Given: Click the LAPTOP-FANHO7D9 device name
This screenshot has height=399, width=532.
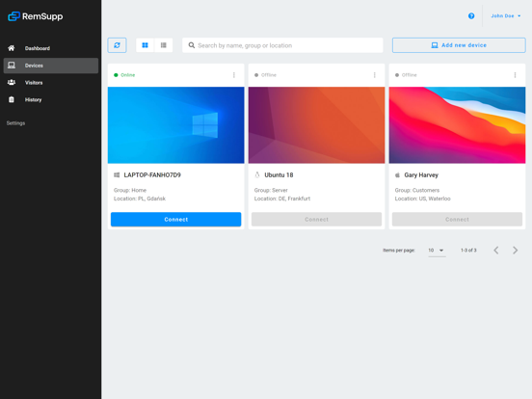Looking at the screenshot, I should point(152,175).
